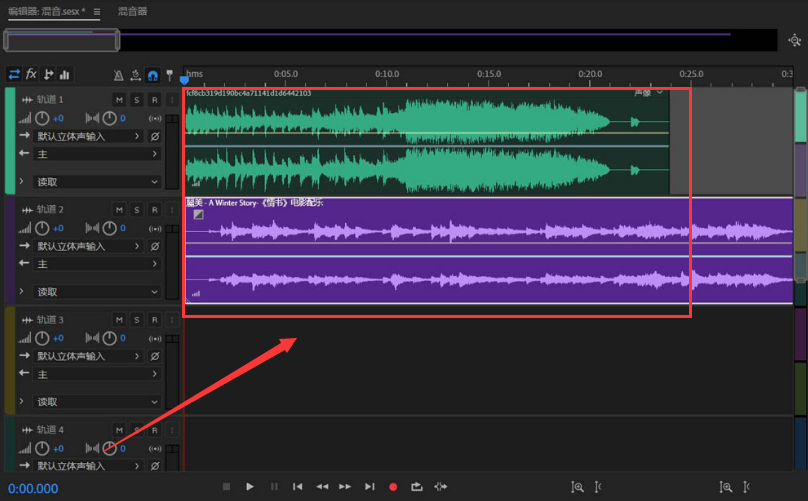Click the Fast Forward transport button

pyautogui.click(x=345, y=487)
